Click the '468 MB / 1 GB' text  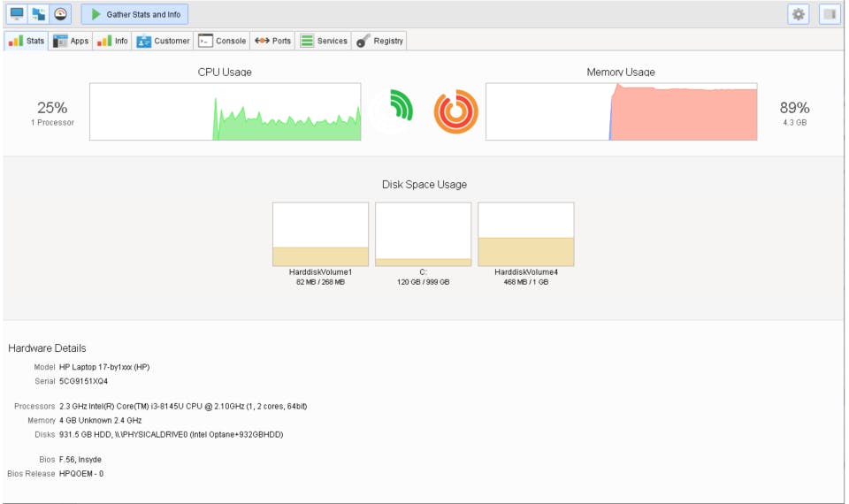tap(525, 282)
